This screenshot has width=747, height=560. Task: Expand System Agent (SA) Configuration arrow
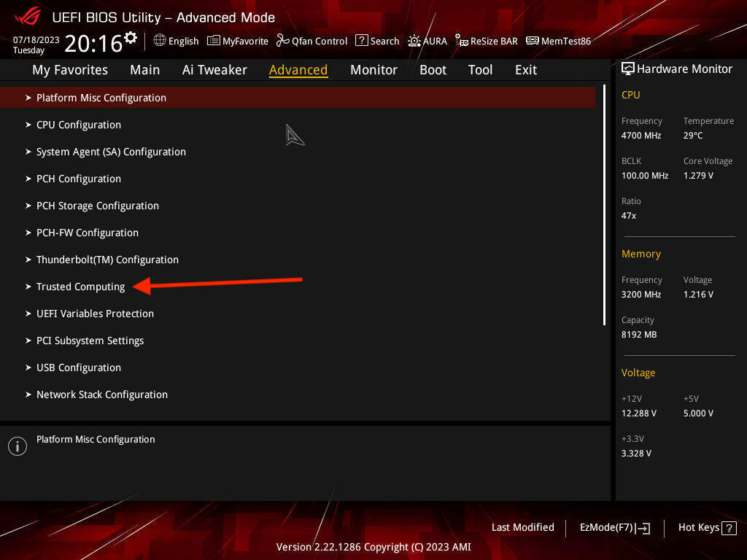click(28, 152)
